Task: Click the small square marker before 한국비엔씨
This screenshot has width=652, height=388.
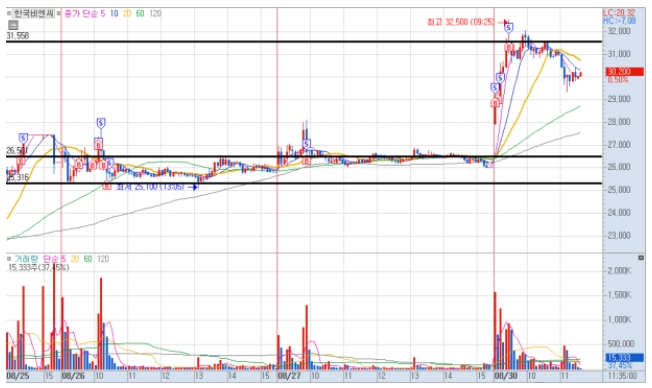Action: coord(9,13)
